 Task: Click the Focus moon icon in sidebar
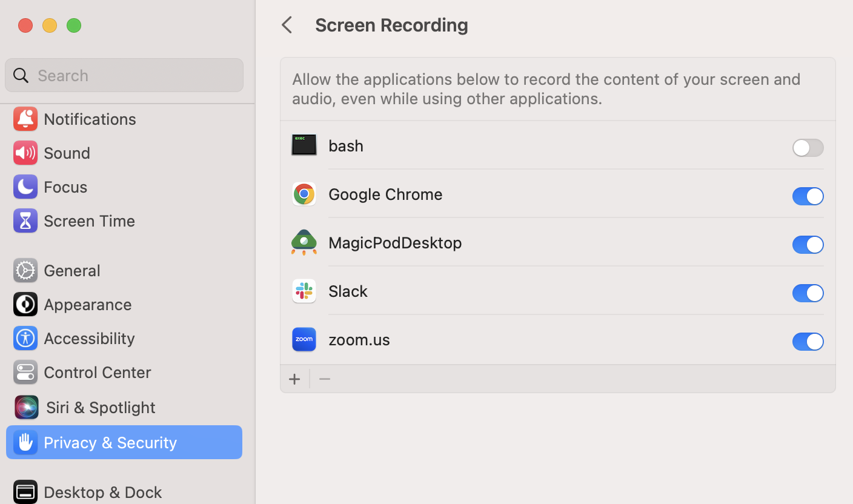pyautogui.click(x=25, y=187)
